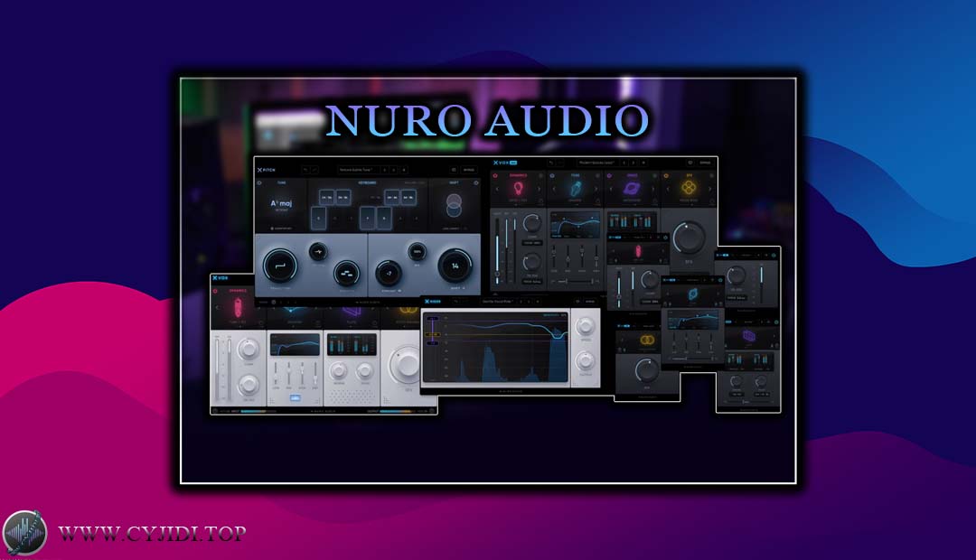Toggle the TUNE section power icon

coord(260,183)
